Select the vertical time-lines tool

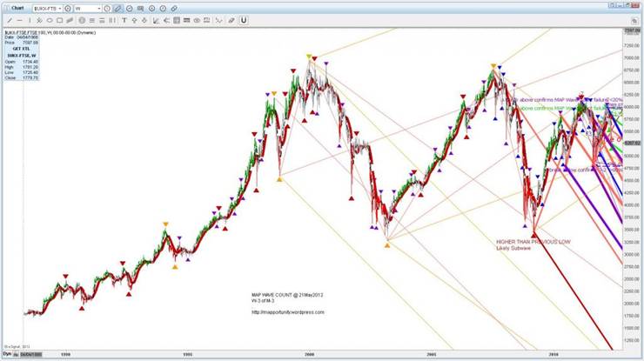click(x=112, y=20)
